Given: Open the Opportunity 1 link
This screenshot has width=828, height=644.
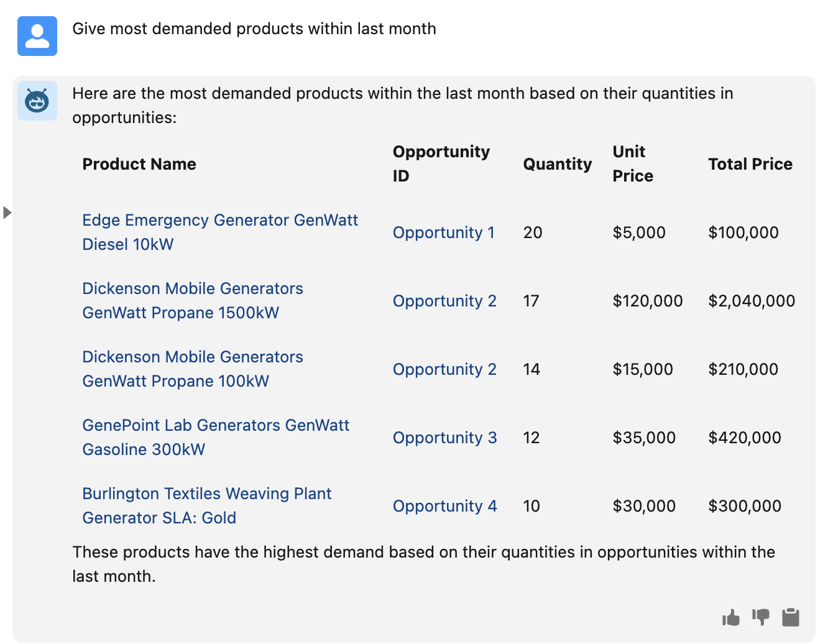Looking at the screenshot, I should tap(444, 232).
